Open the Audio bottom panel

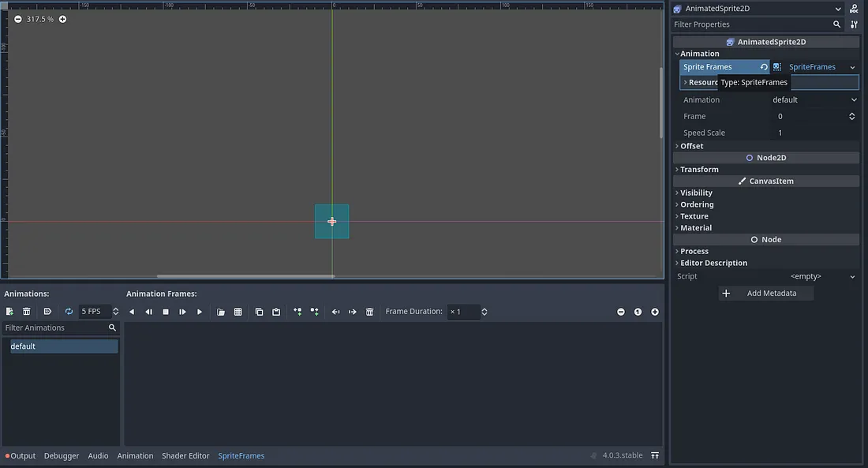click(x=98, y=456)
